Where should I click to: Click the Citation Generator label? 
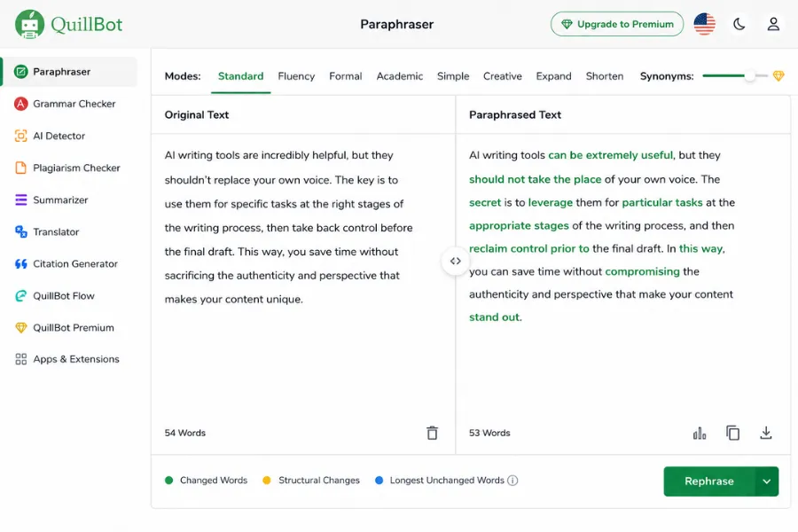pyautogui.click(x=75, y=263)
